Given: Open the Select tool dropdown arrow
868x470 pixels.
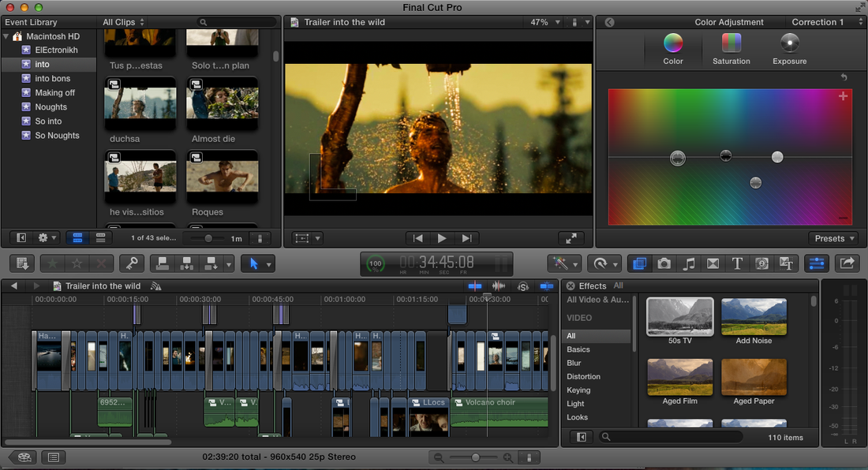Looking at the screenshot, I should (x=269, y=263).
